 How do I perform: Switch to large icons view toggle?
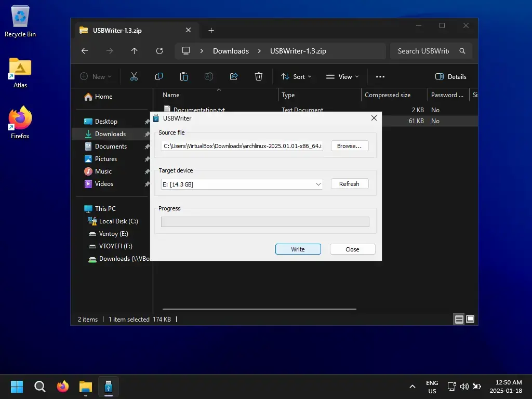[x=470, y=319]
